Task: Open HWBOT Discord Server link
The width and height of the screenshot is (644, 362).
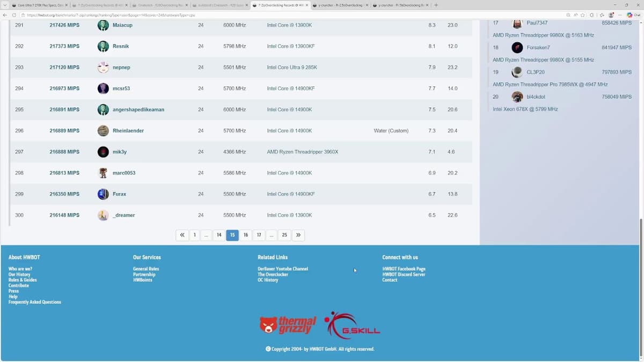Action: (x=404, y=275)
